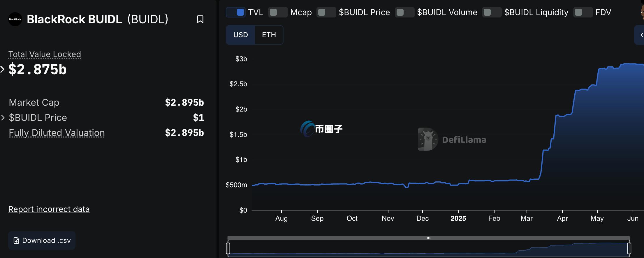Switch chart denomination to ETH
The width and height of the screenshot is (644, 258).
click(x=269, y=35)
